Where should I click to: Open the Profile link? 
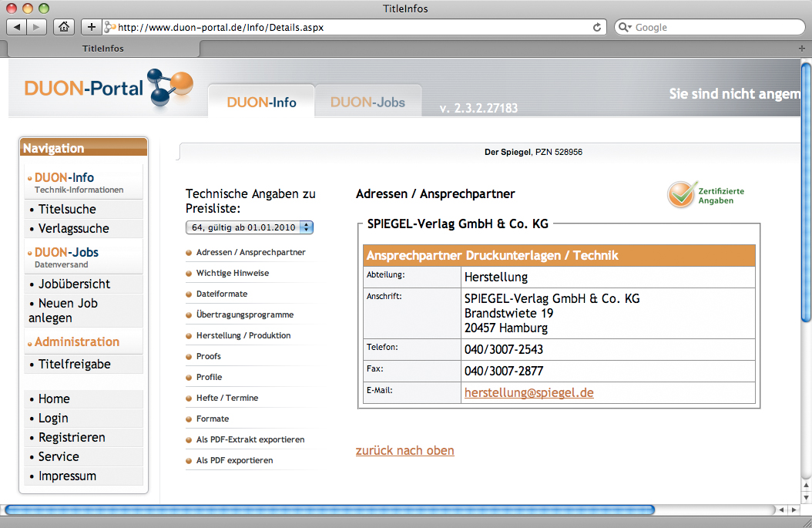pyautogui.click(x=210, y=377)
